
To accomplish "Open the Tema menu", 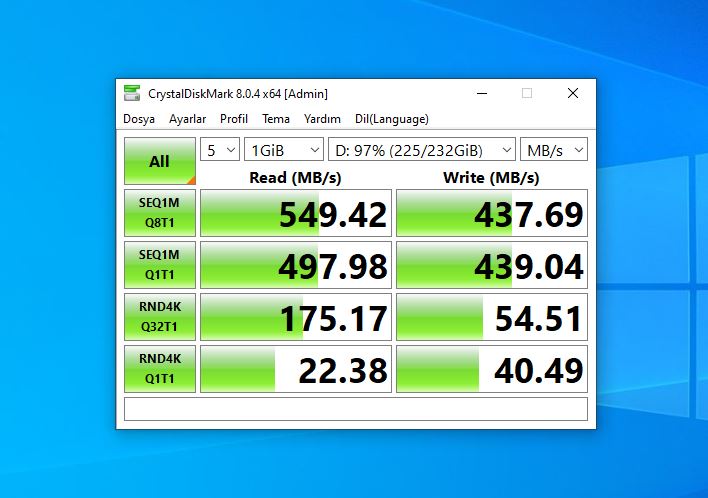I will pos(276,119).
